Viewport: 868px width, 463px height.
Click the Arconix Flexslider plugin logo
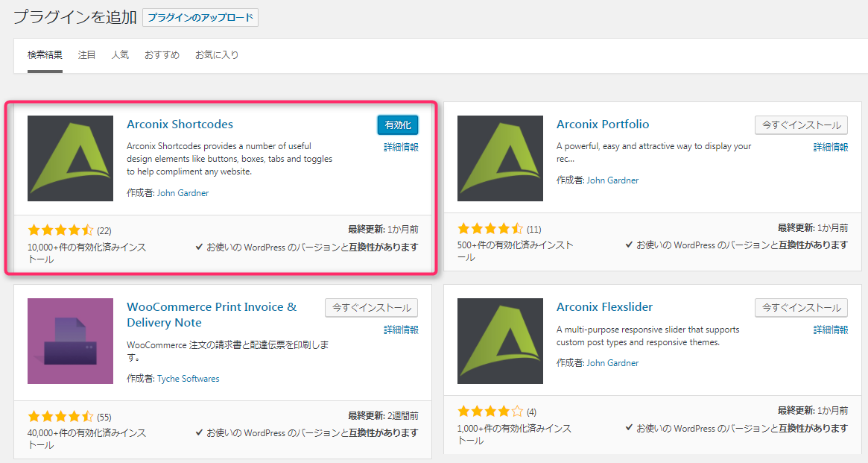coord(500,341)
